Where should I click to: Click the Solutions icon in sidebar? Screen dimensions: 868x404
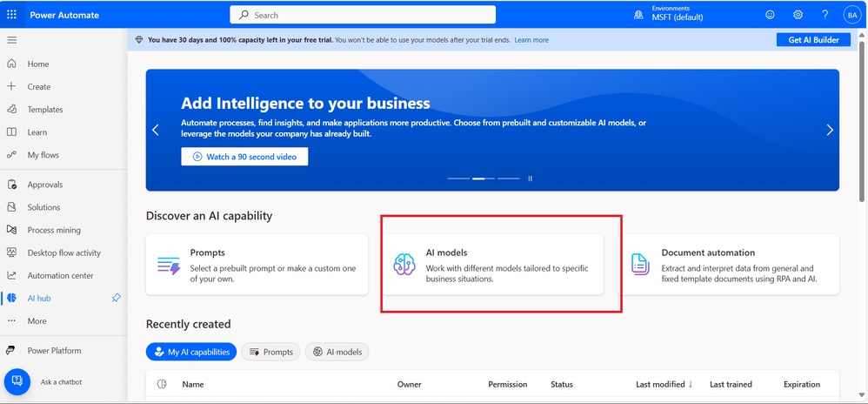[x=11, y=207]
